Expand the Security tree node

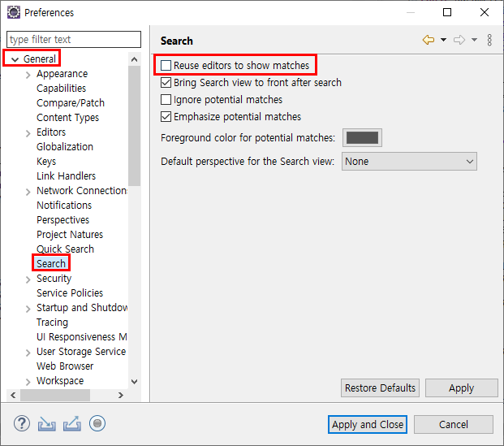click(x=28, y=279)
